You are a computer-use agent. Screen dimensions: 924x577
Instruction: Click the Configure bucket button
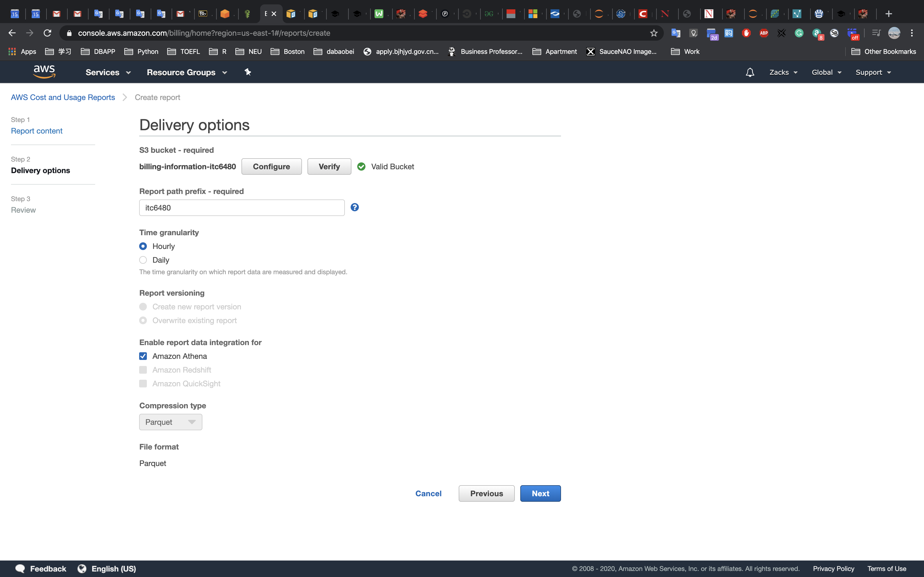coord(271,167)
